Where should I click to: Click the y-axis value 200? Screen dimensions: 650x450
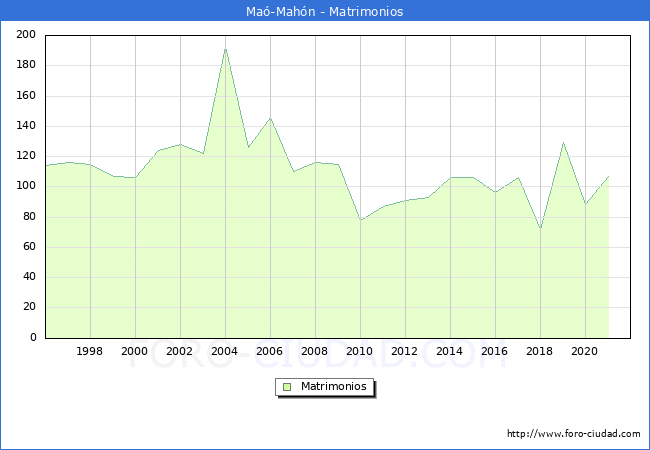[x=26, y=34]
